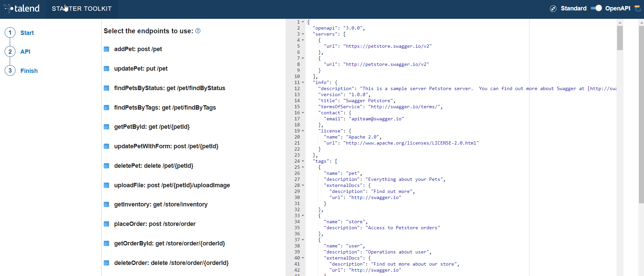Toggle the Standard/OpenAPI switch
Viewport: 644px width, 276px height.
pyautogui.click(x=596, y=8)
